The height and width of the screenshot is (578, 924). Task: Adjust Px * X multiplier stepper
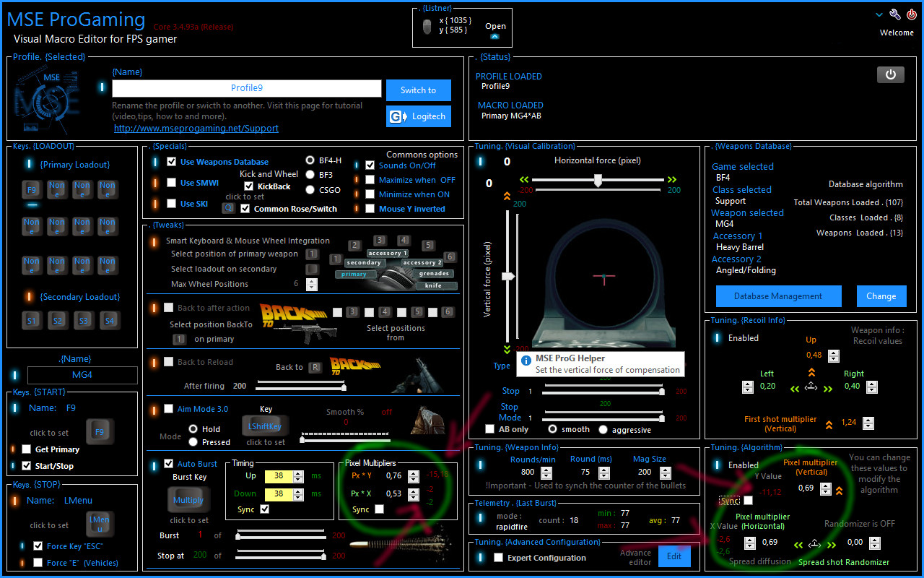coord(413,494)
